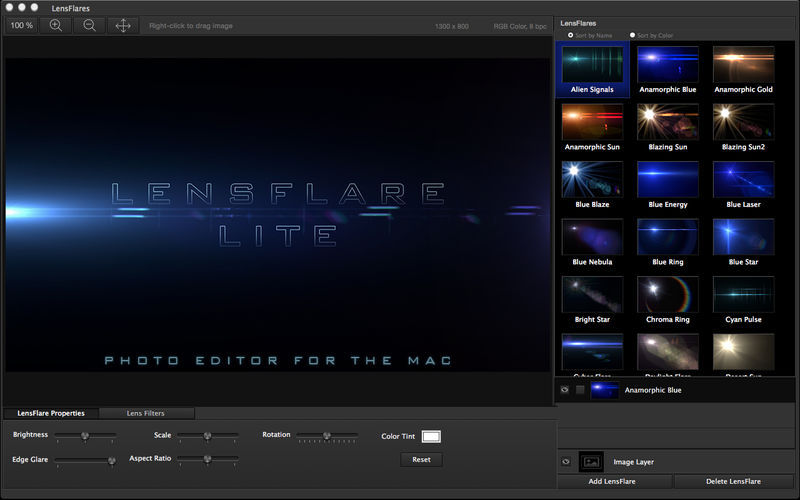Choose the Chroma Ring flare thumbnail

tap(668, 294)
